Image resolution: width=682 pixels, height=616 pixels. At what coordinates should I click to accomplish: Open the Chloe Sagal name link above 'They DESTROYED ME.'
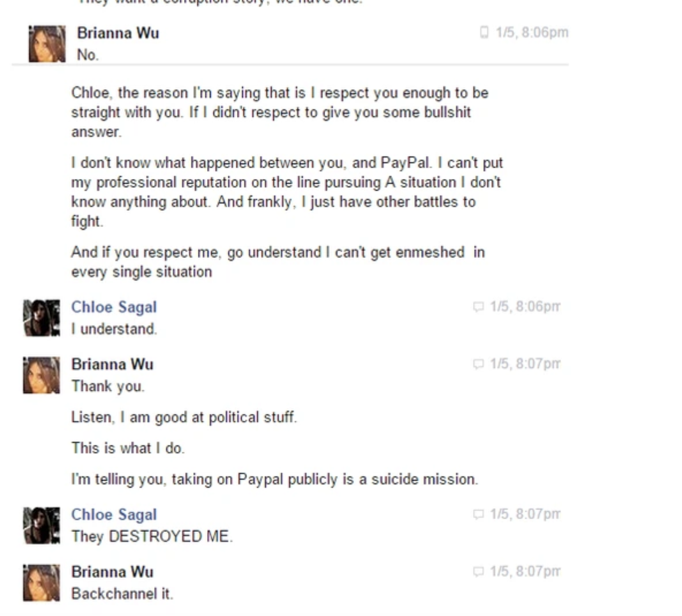click(x=114, y=514)
